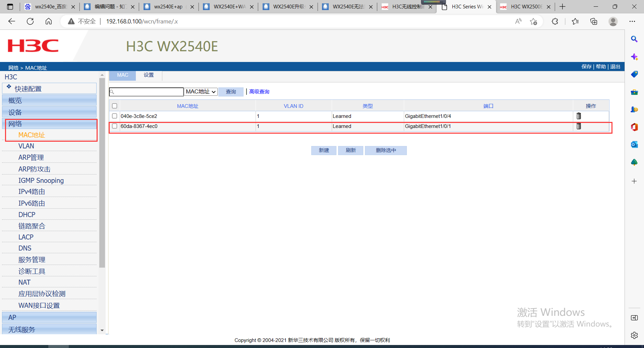Open the Microsoft 365 sidebar icon
The height and width of the screenshot is (348, 644).
coord(634,127)
